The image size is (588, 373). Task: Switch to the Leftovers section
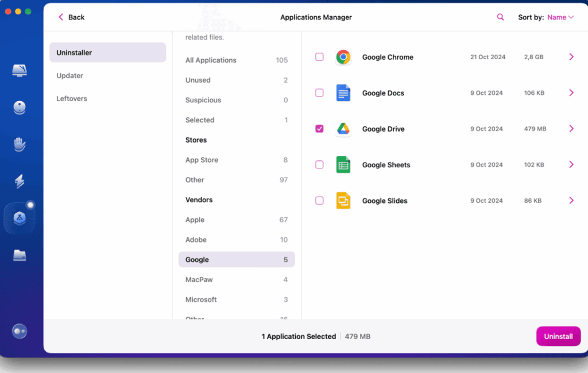click(72, 98)
